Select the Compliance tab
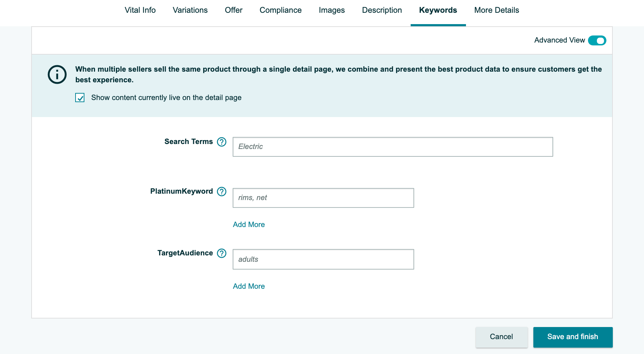Image resolution: width=644 pixels, height=354 pixels. coord(281,10)
